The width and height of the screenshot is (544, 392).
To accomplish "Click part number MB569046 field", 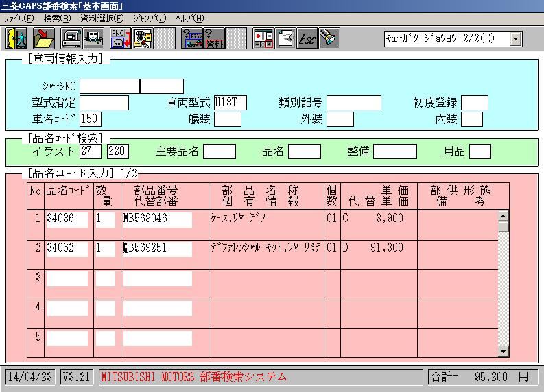I will pos(158,220).
